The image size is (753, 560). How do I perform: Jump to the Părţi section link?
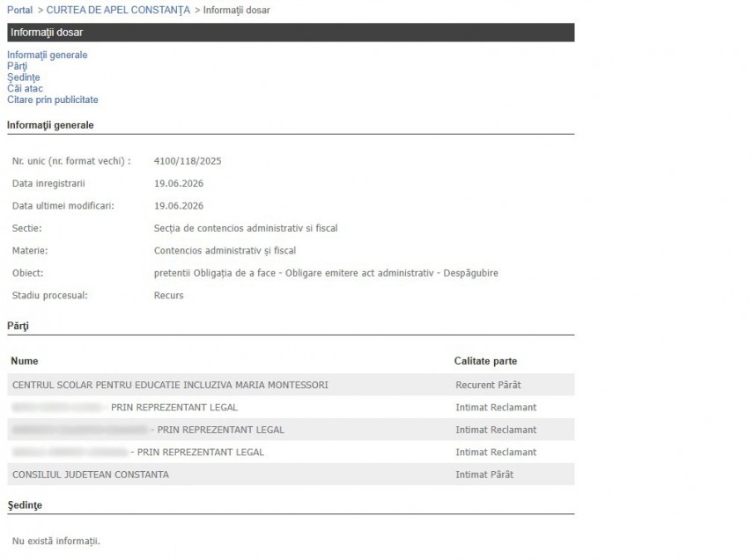[x=17, y=66]
